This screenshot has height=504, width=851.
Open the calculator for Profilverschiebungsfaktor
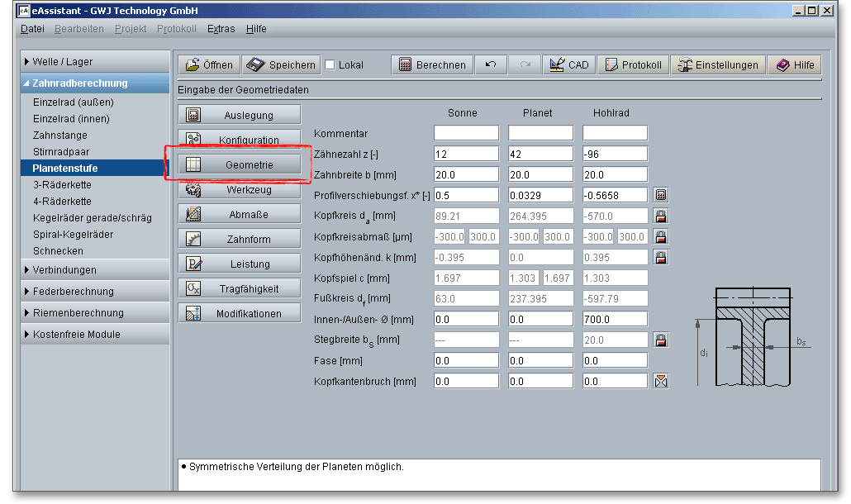[660, 195]
